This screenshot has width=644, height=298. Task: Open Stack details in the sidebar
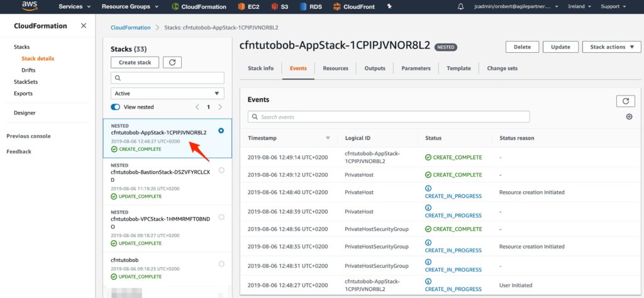click(38, 58)
